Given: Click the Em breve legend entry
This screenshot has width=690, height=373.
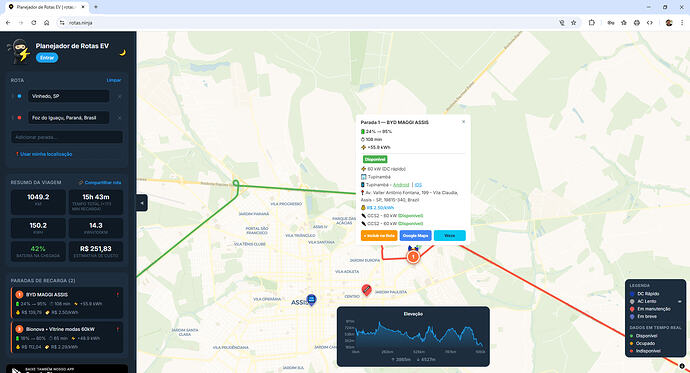Looking at the screenshot, I should [643, 316].
